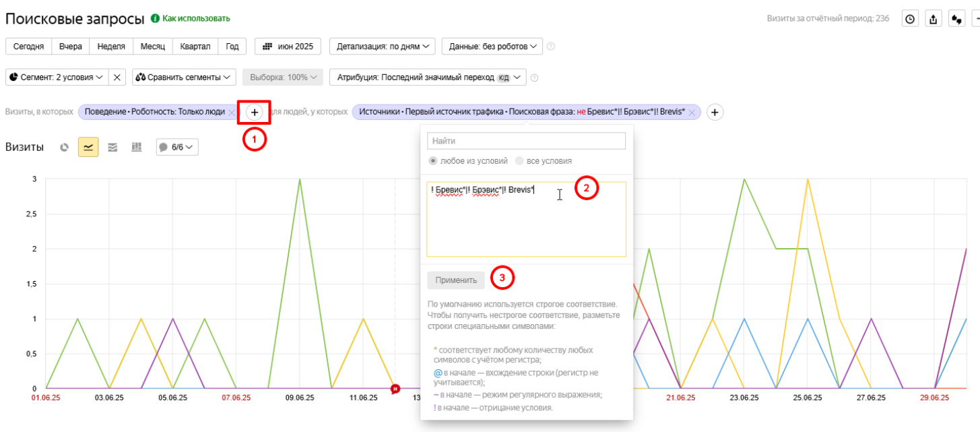Add a visit condition with plus button
Screen dimensions: 980x432
(x=255, y=112)
